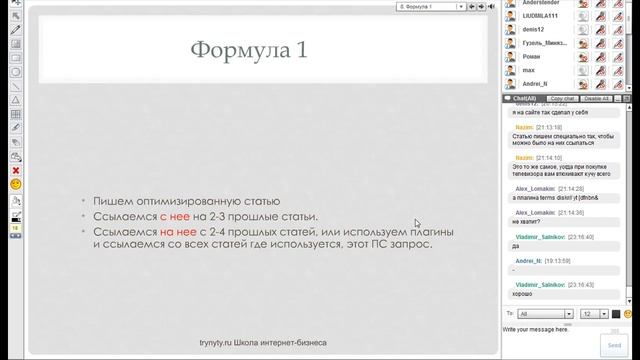Click the Send message button

tap(614, 345)
